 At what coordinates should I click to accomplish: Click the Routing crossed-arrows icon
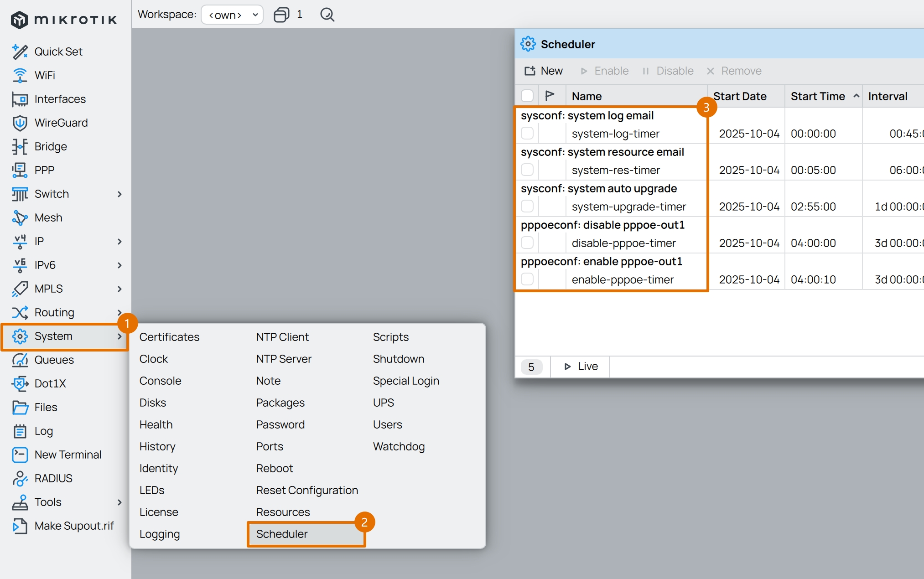20,312
